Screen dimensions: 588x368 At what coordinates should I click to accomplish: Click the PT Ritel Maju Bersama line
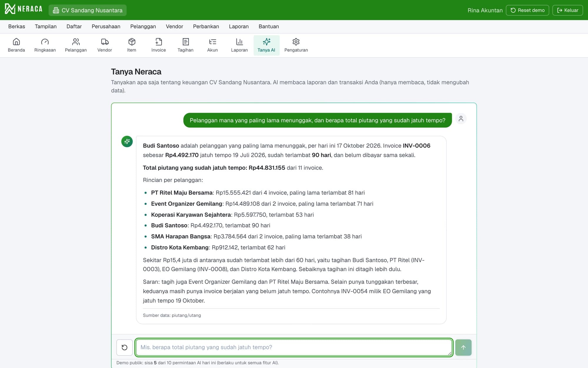click(258, 193)
